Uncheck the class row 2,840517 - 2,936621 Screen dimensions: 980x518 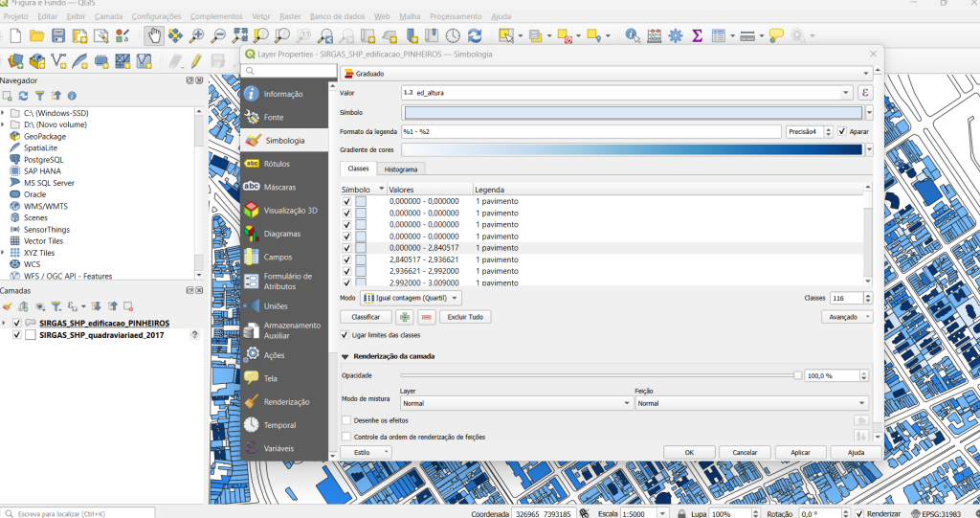(x=346, y=259)
